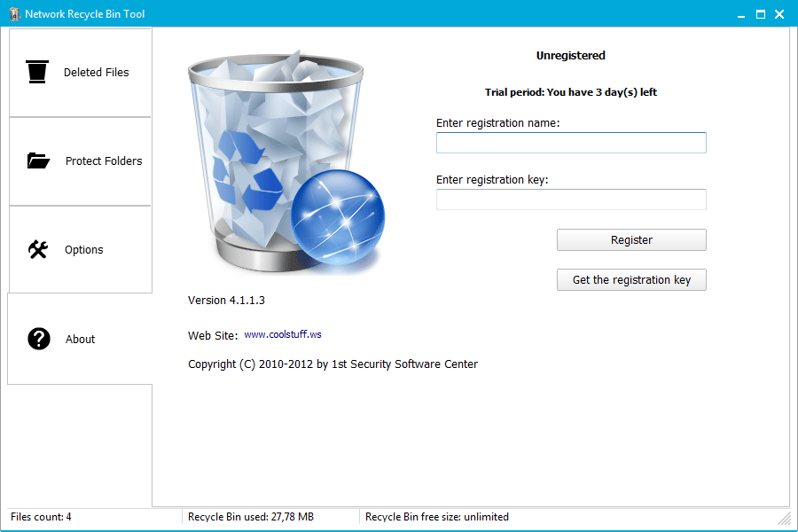
Task: Click the open folder icon for Protect Folders
Action: click(x=38, y=160)
